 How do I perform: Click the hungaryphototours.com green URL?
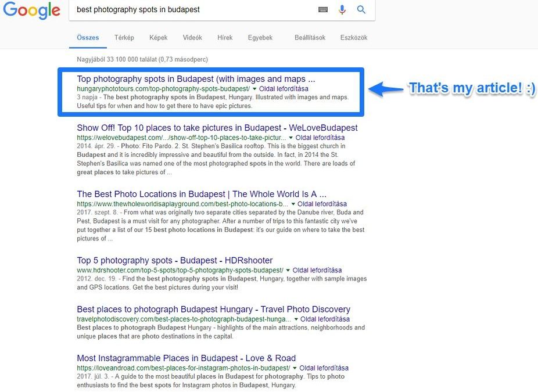tap(163, 89)
